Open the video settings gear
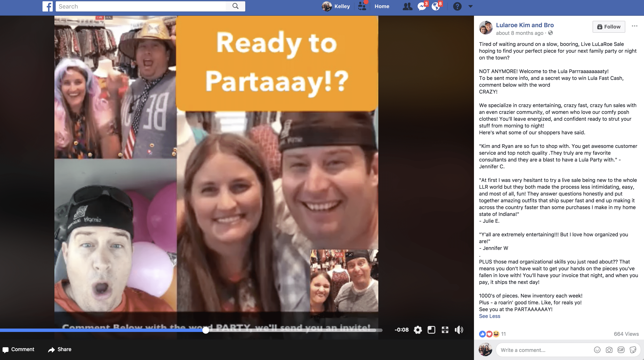The image size is (644, 360). (418, 330)
